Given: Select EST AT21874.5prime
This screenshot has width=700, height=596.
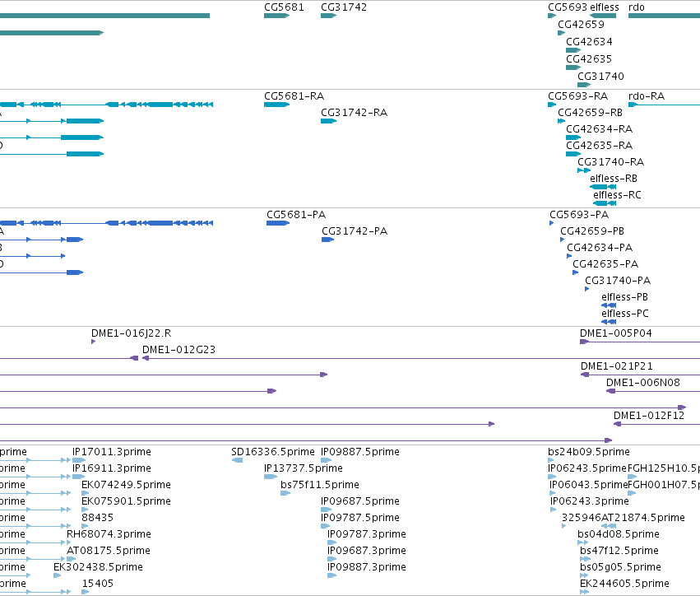Looking at the screenshot, I should [x=609, y=526].
